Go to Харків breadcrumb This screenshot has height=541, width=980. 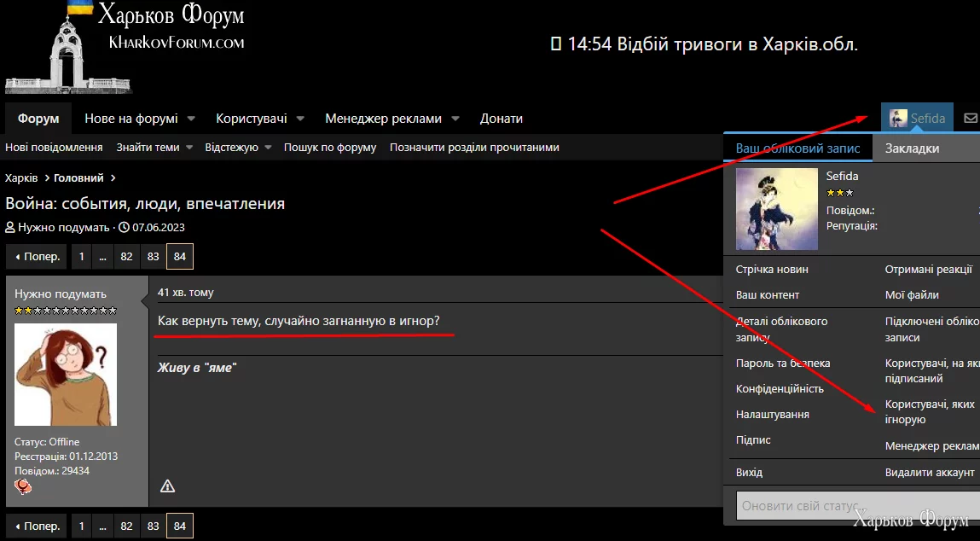click(x=21, y=178)
